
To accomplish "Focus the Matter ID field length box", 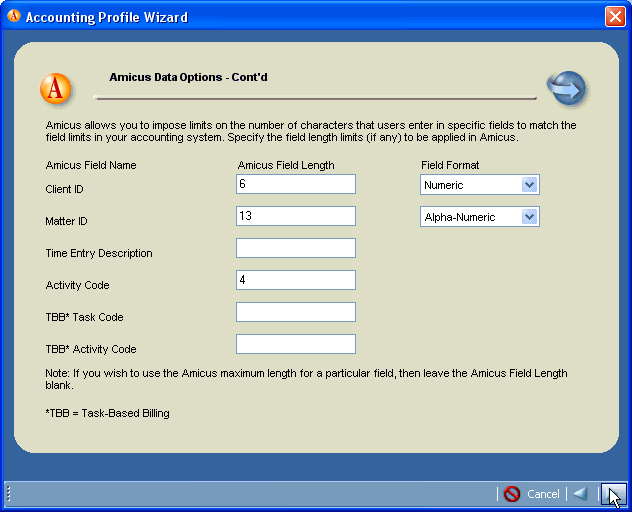I will [296, 216].
